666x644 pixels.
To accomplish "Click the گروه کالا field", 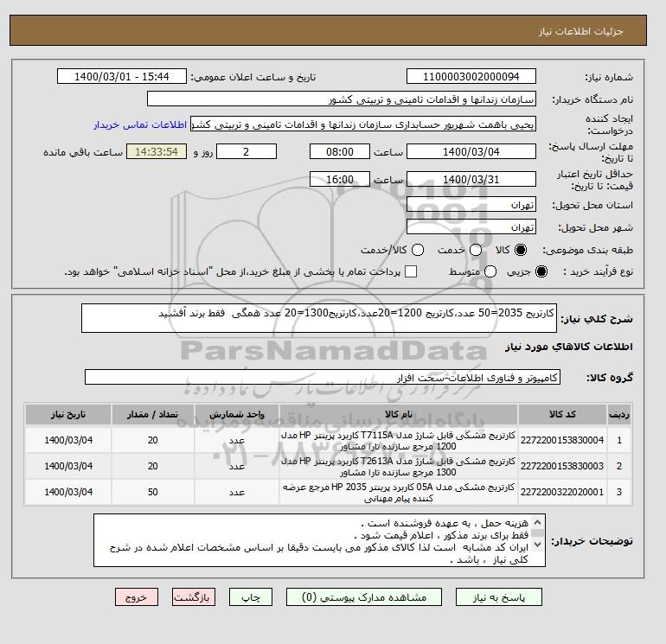I will click(x=323, y=377).
